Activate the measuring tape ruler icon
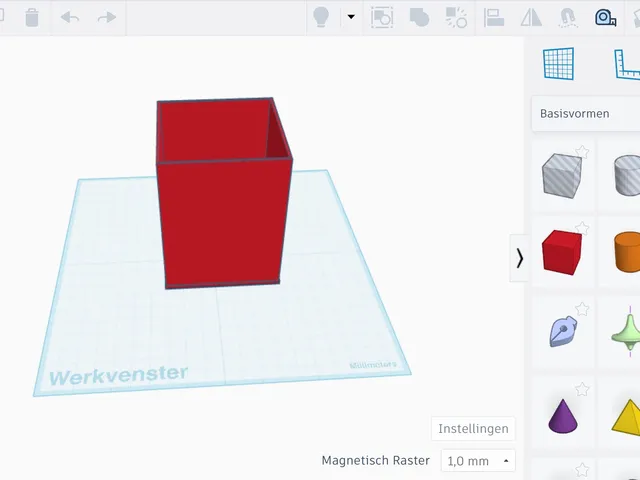This screenshot has height=480, width=640. pyautogui.click(x=605, y=18)
